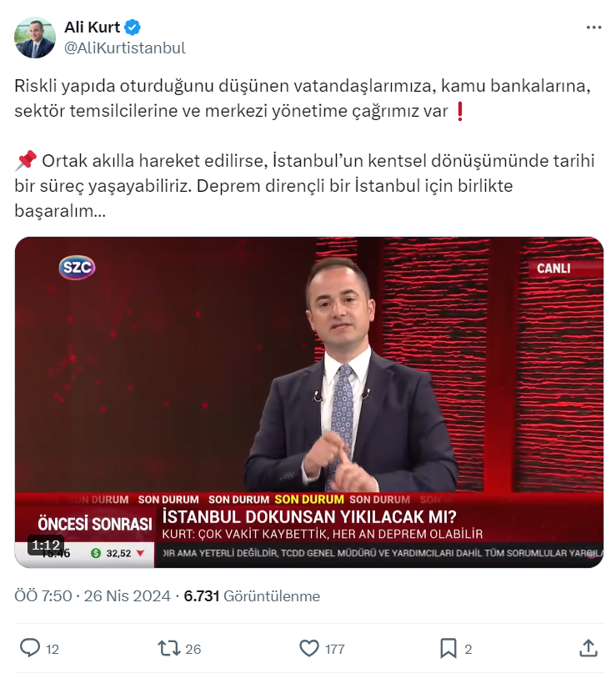616x673 pixels.
Task: Open the Ali Kurt display name link
Action: (93, 28)
